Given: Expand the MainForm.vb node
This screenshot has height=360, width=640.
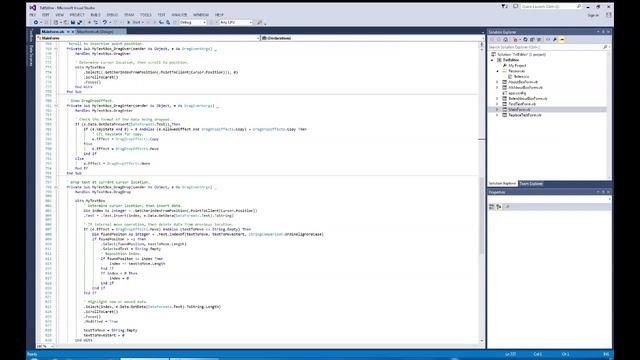Looking at the screenshot, I should [x=497, y=110].
